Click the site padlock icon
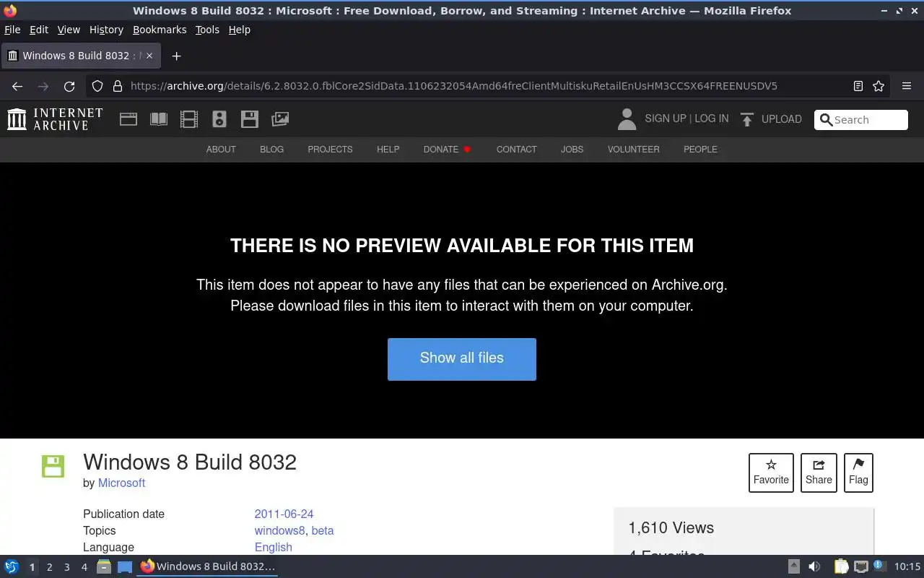This screenshot has width=924, height=578. coord(118,86)
